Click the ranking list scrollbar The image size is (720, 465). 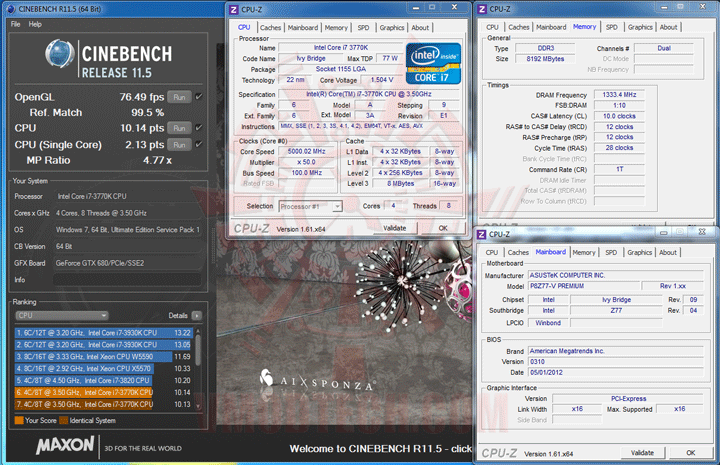pos(198,350)
